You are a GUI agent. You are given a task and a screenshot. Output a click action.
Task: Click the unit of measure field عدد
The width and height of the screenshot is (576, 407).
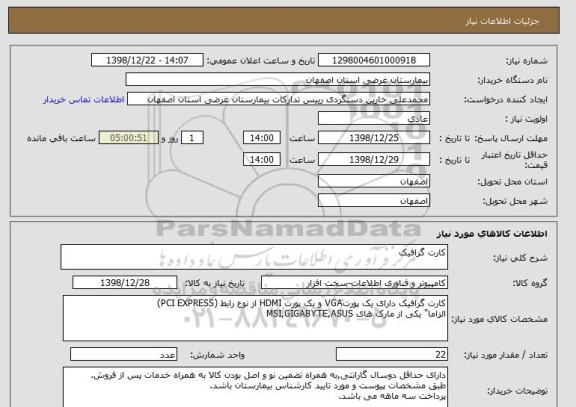pyautogui.click(x=123, y=354)
